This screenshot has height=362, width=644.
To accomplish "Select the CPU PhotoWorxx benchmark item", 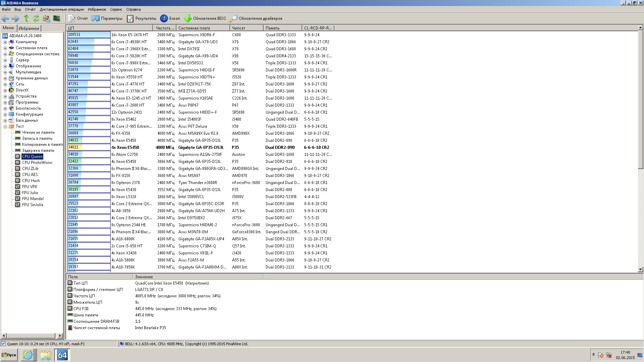I will click(x=37, y=163).
